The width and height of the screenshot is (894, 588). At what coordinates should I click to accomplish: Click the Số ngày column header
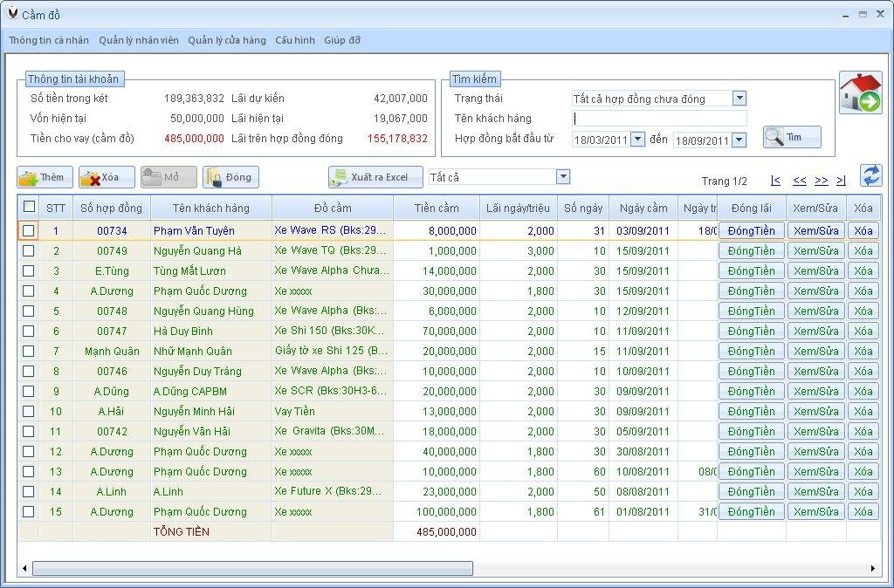tap(582, 208)
